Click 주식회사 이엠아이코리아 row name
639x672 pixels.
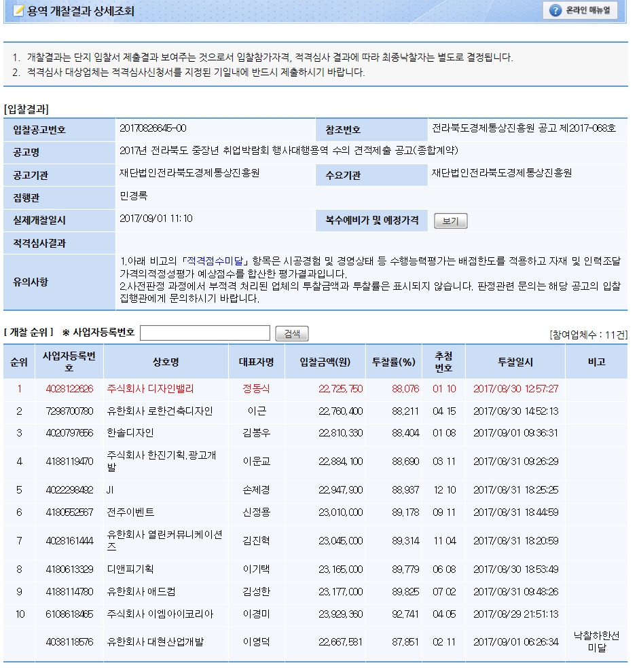(160, 614)
